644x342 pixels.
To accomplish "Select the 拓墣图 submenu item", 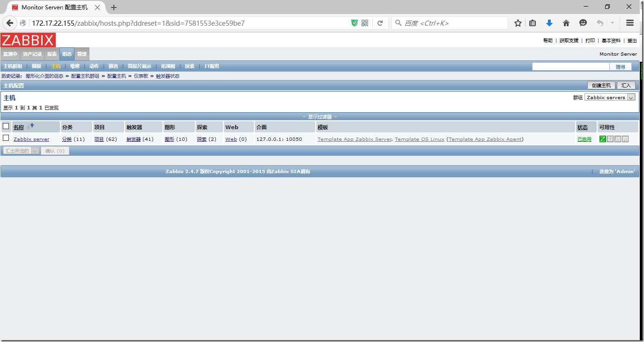I will coord(168,66).
